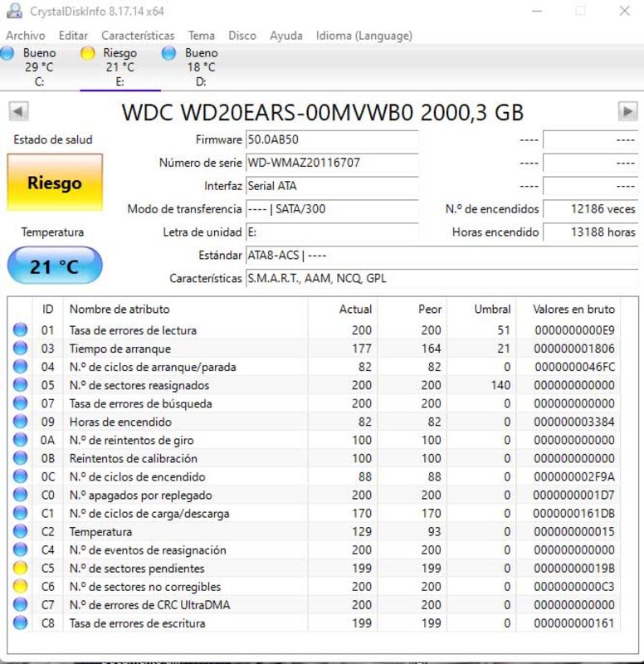
Task: Click the yellow status orb for drive E:
Action: [x=88, y=54]
